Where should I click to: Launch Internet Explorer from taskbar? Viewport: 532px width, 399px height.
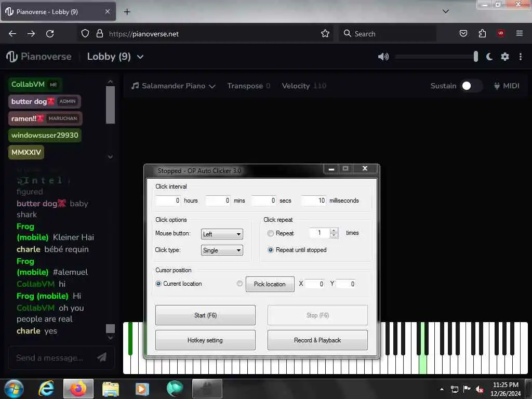click(x=46, y=389)
